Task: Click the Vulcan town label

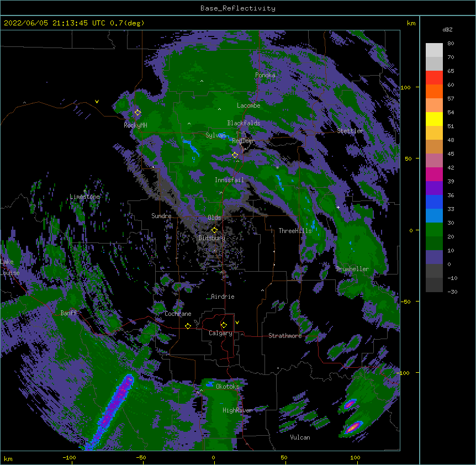Action: click(x=300, y=437)
